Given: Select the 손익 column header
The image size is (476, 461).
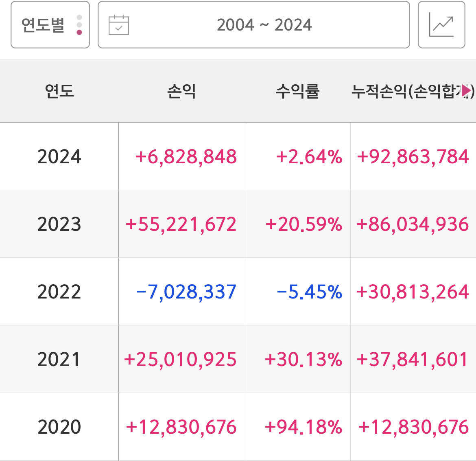Looking at the screenshot, I should point(181,91).
